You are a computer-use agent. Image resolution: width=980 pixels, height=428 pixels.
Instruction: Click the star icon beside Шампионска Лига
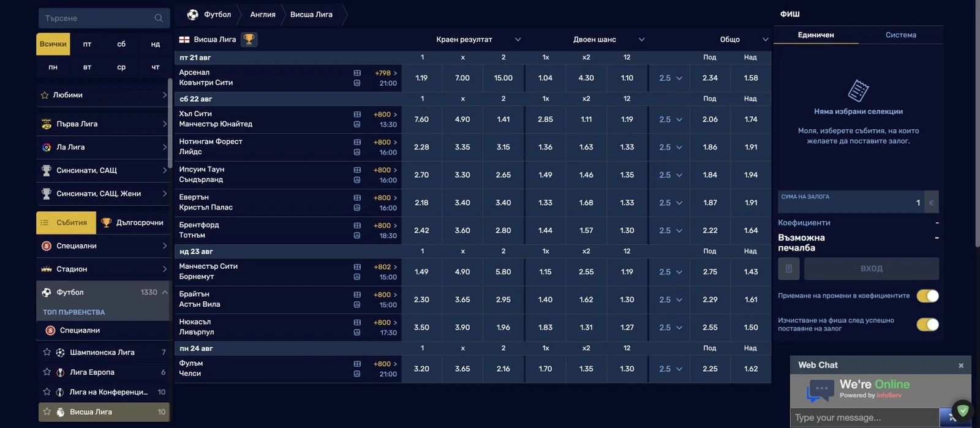(47, 352)
